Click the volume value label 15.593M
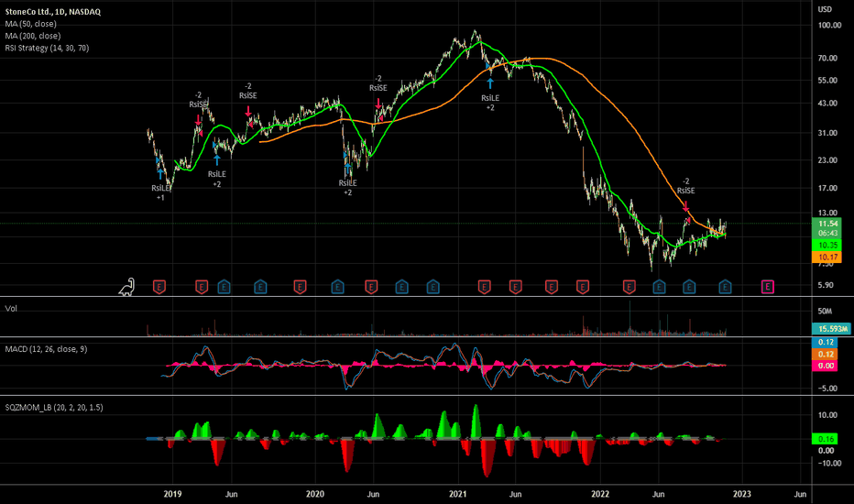The image size is (854, 504). click(x=832, y=329)
